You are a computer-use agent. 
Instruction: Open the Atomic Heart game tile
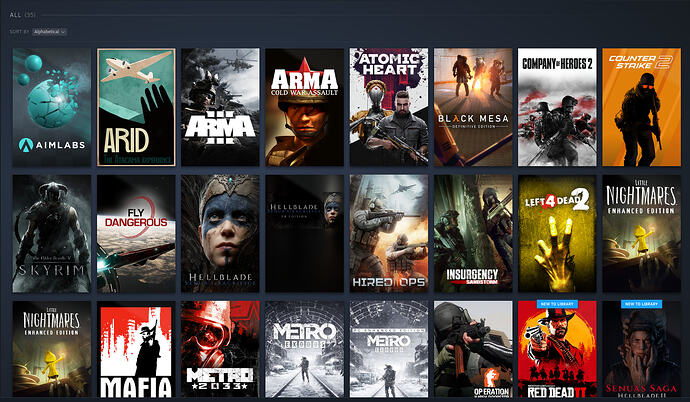[388, 107]
